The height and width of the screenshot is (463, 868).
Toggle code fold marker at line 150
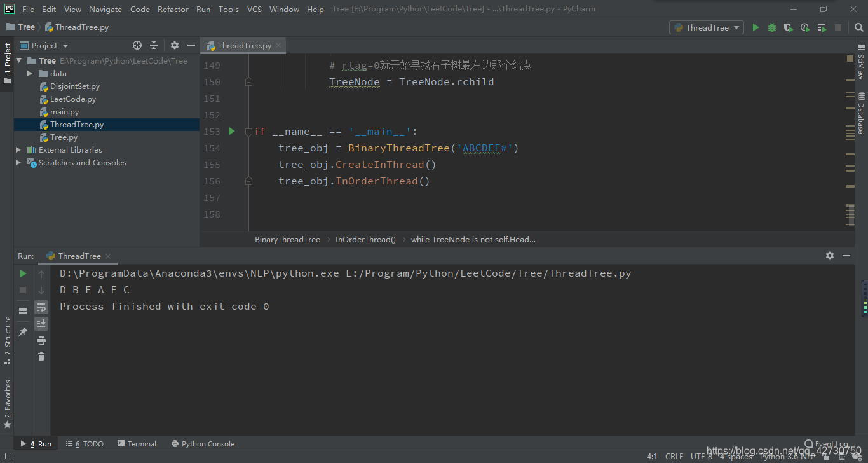(248, 82)
